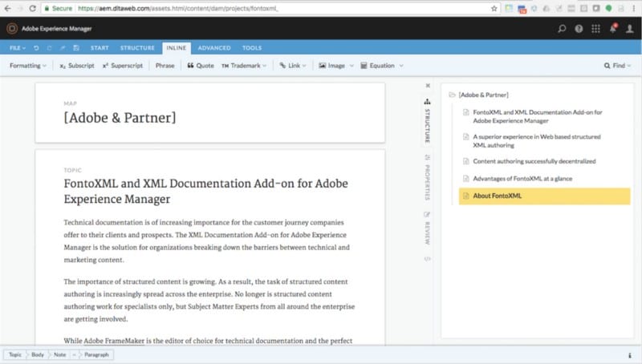The width and height of the screenshot is (642, 364).
Task: Click the save icon in the blue ribbon
Action: pyautogui.click(x=76, y=48)
